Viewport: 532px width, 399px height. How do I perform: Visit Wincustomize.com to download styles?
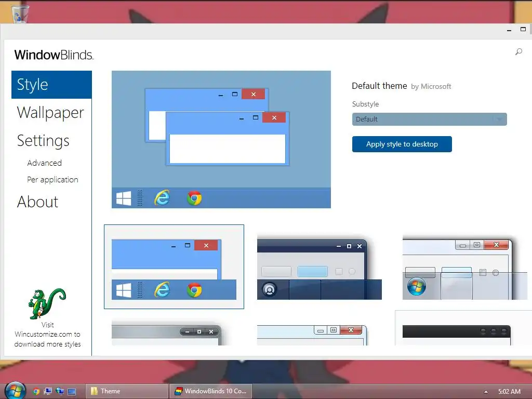click(x=47, y=334)
